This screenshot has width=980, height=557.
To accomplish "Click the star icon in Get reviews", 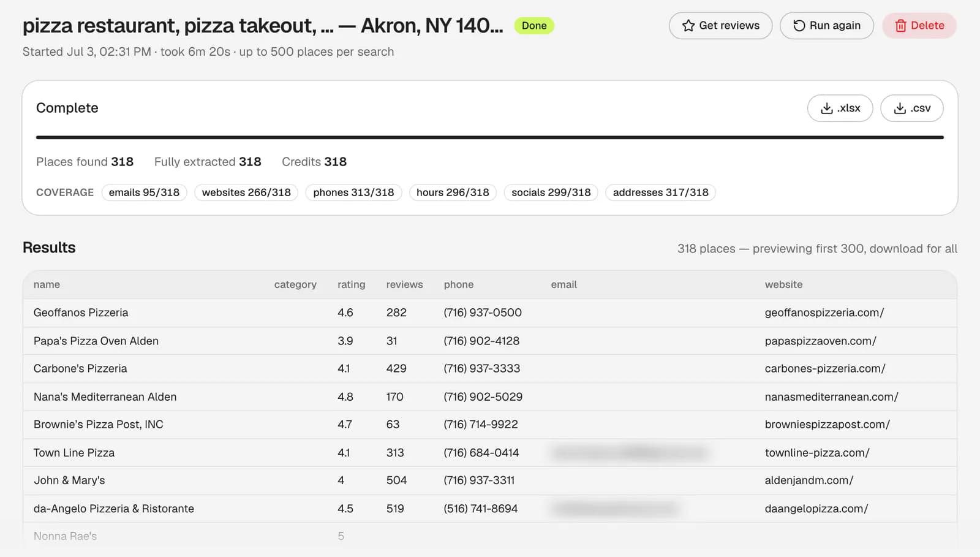I will (688, 26).
